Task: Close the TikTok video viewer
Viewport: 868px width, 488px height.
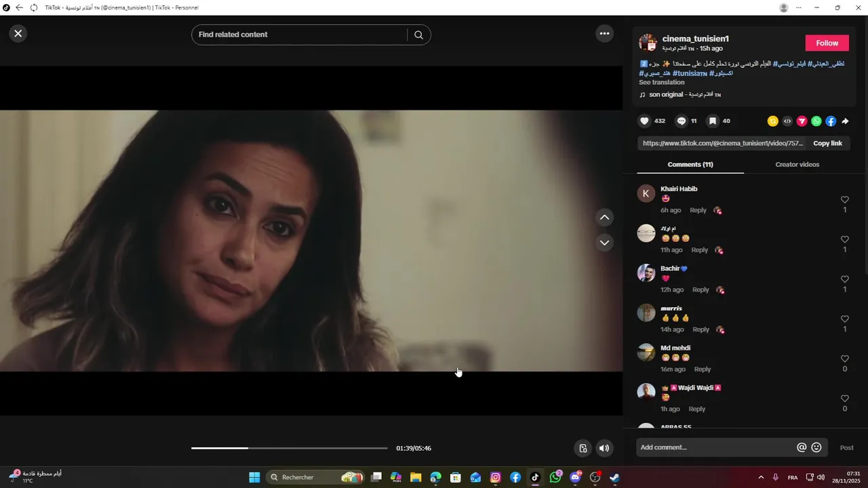Action: click(x=18, y=33)
